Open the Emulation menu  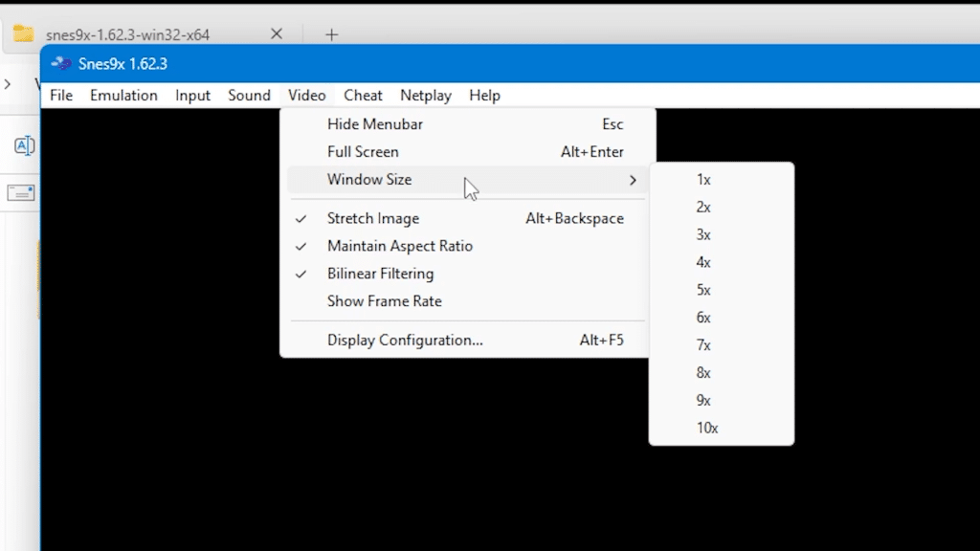123,96
